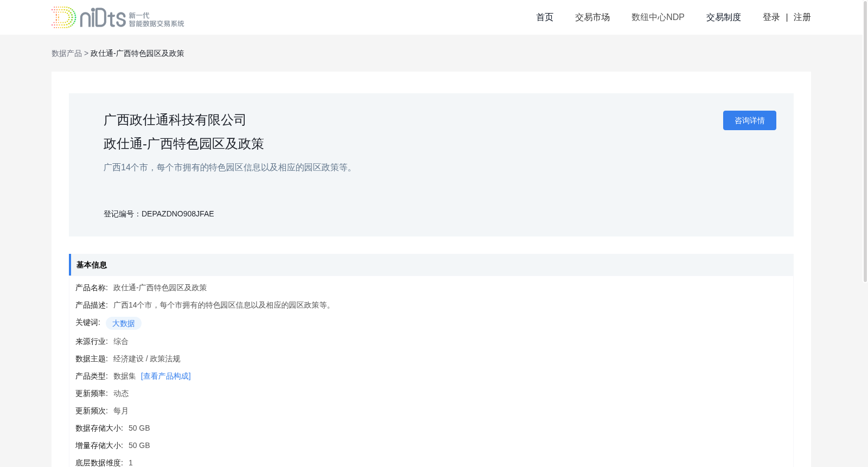This screenshot has height=467, width=868.
Task: Click the 更新频率 value 动态
Action: coord(121,393)
